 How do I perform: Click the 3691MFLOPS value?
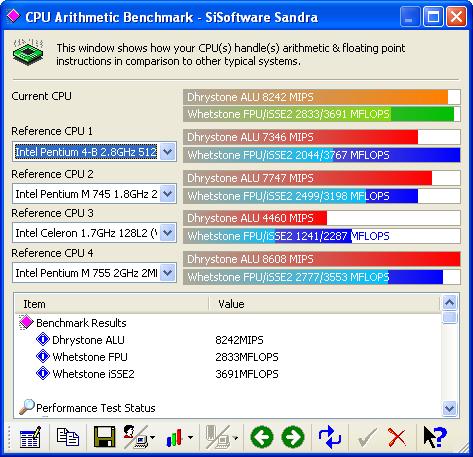(247, 374)
